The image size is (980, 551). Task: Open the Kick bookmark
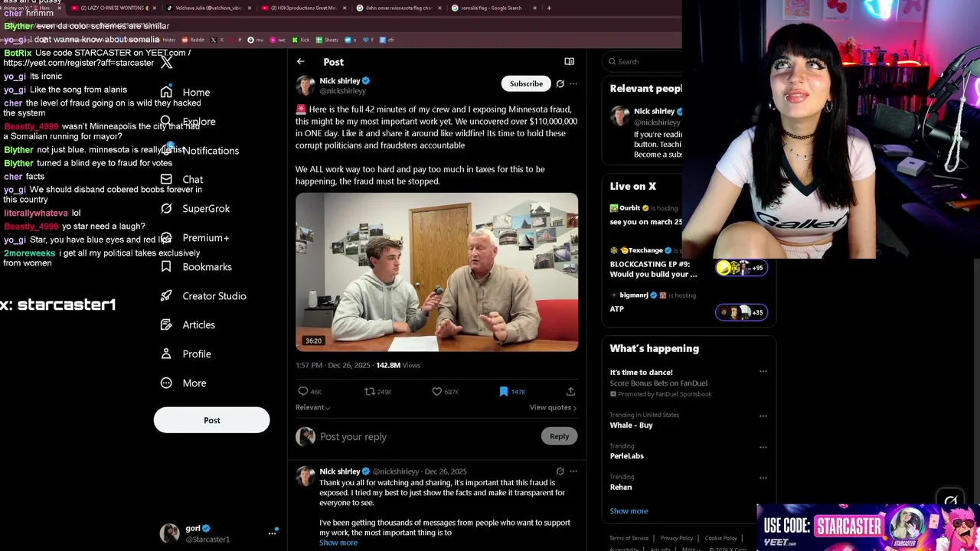tap(302, 40)
